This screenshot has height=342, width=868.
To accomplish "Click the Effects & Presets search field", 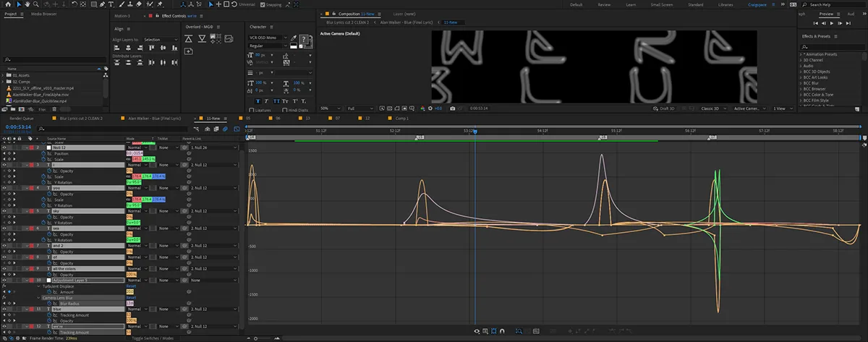I will (832, 46).
